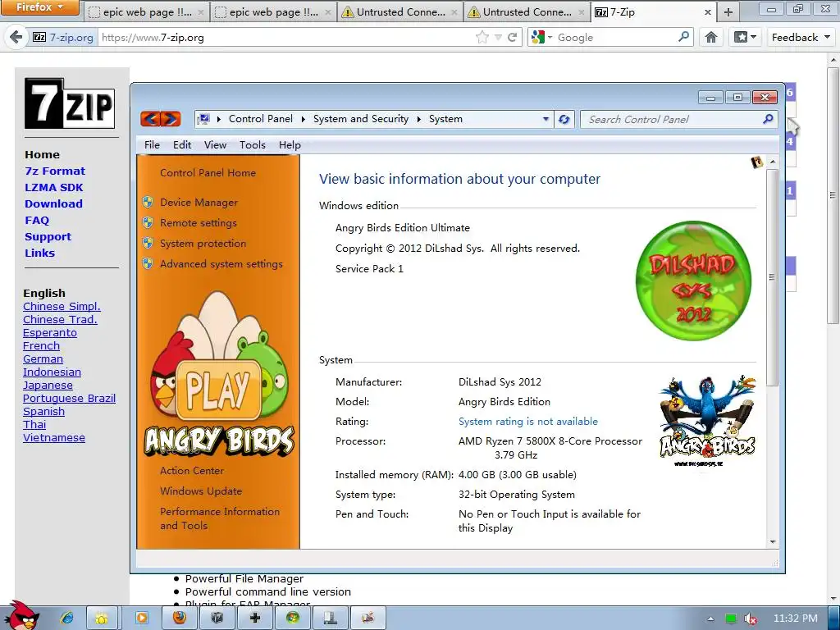Click the 7-Zip logo image
This screenshot has width=840, height=630.
(x=70, y=103)
